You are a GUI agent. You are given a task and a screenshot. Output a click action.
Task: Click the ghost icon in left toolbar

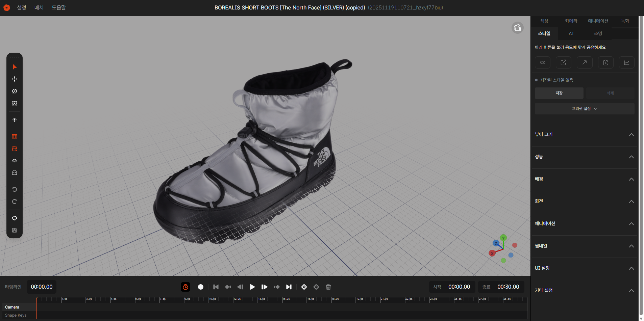coord(15,172)
